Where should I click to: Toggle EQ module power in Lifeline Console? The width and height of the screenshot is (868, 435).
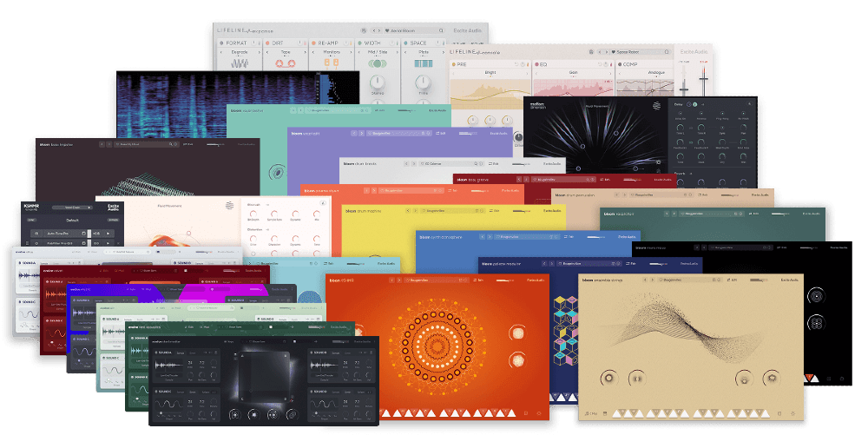[537, 64]
